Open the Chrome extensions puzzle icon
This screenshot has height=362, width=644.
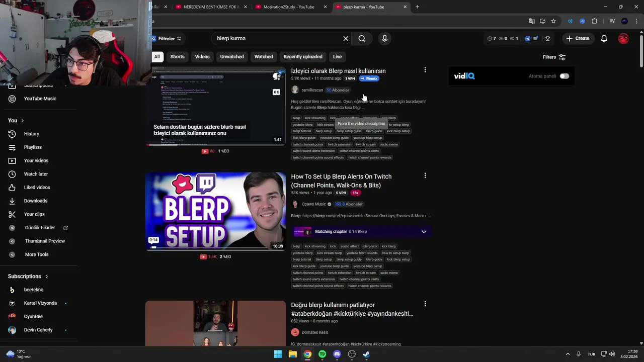(x=595, y=21)
